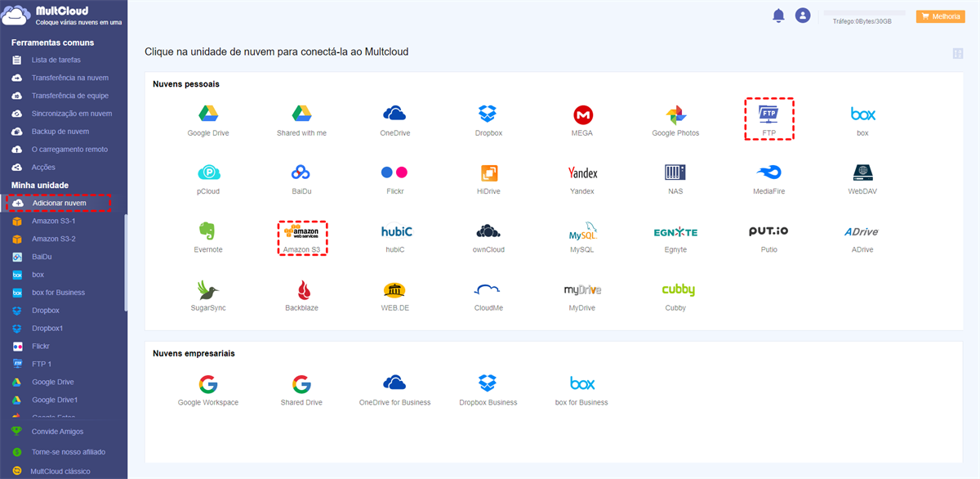Toggle the grid layout view icon
This screenshot has height=479, width=980.
coord(958,54)
